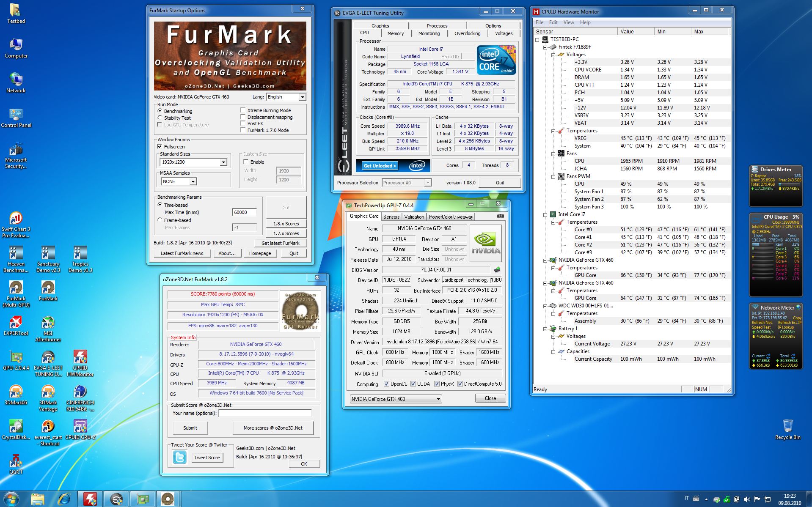Image resolution: width=812 pixels, height=507 pixels.
Task: Open CPUID HWMonitor desktop shortcut
Action: pyautogui.click(x=80, y=363)
